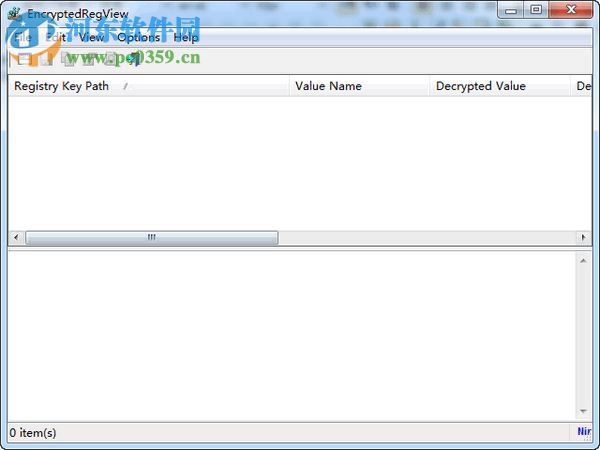Click the first toolbar icon (scan options)
This screenshot has height=450, width=600.
point(24,59)
